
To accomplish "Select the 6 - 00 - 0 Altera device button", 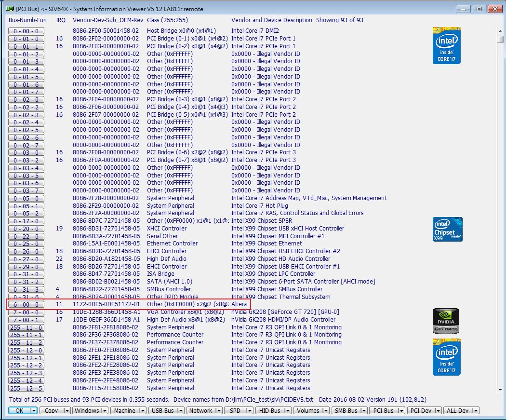I will [26, 304].
